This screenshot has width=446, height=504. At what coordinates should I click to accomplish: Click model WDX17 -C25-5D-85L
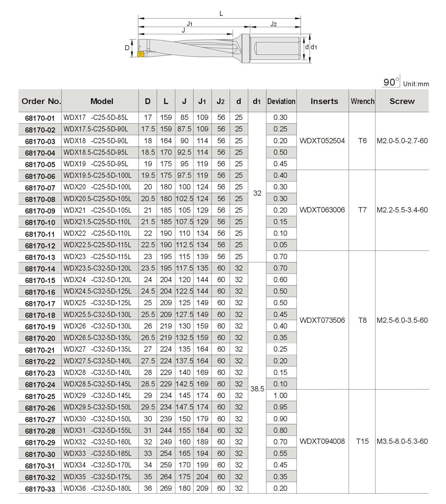click(96, 118)
